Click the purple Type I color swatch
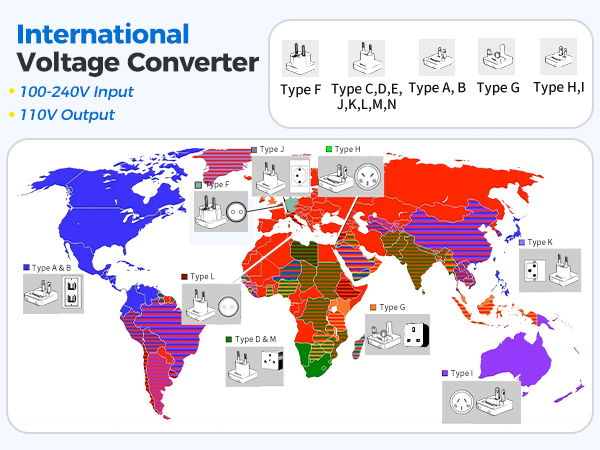 pos(445,373)
